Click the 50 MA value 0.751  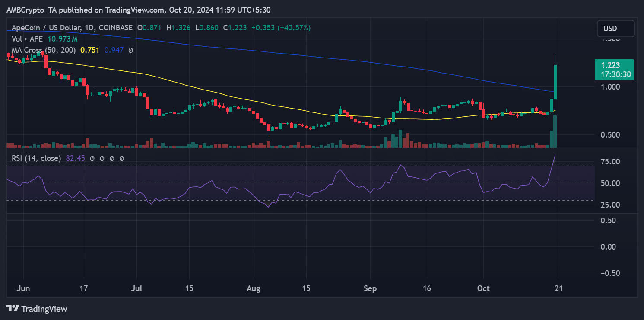[90, 50]
